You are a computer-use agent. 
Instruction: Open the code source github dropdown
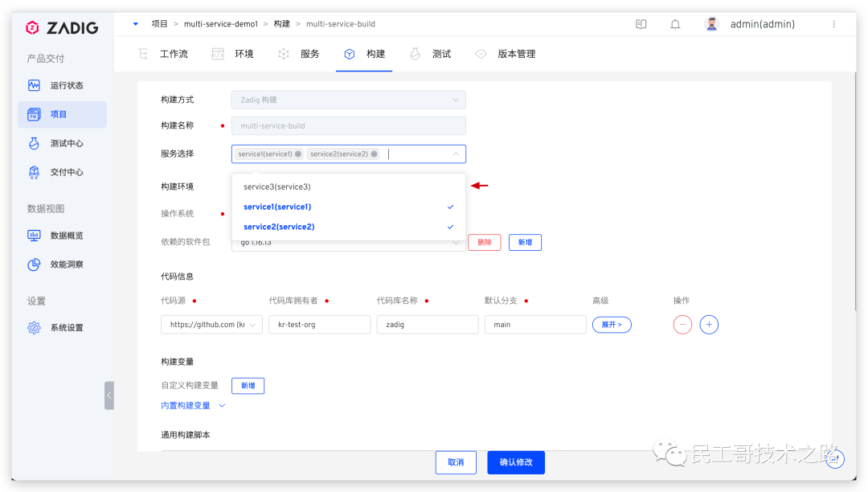pyautogui.click(x=211, y=325)
